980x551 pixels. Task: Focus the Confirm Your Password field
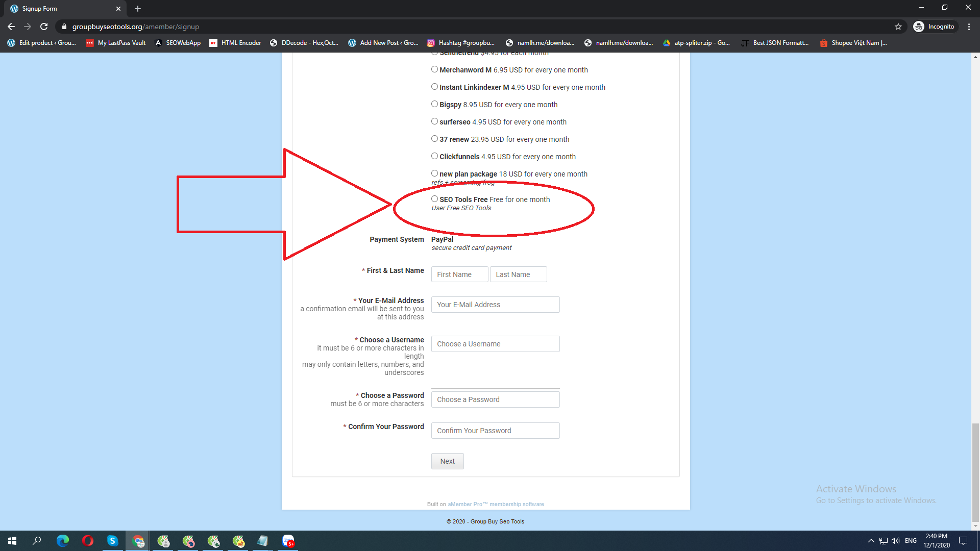click(x=495, y=431)
